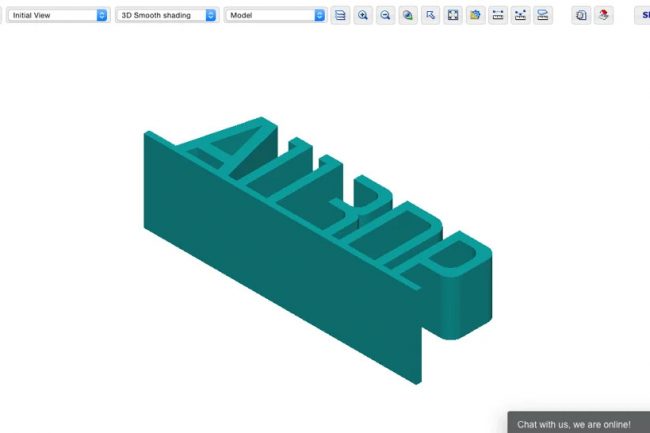
Task: Click the red 3D object icon
Action: pyautogui.click(x=603, y=16)
